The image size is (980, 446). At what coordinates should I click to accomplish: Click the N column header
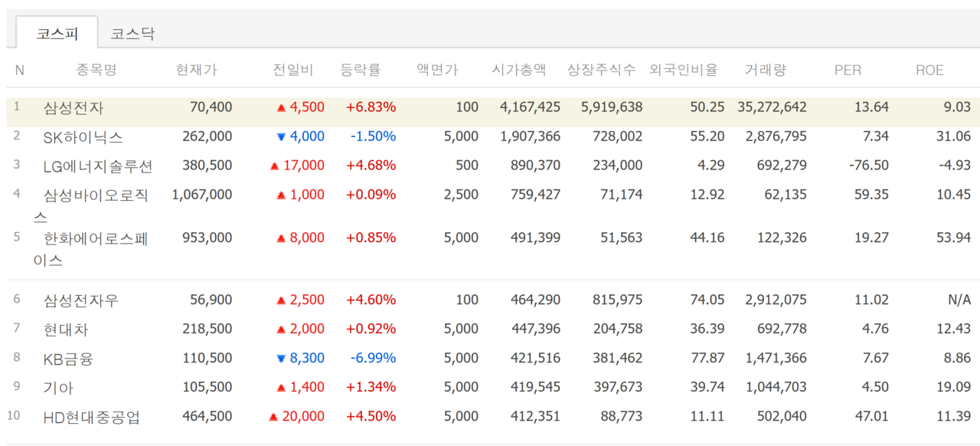pos(20,70)
